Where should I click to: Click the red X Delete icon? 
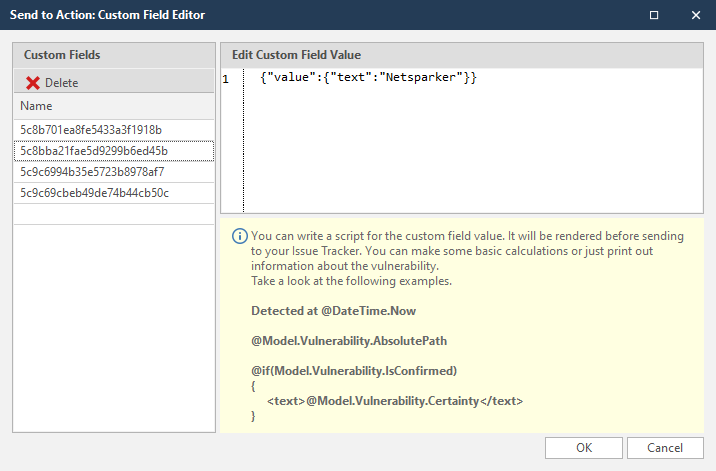(33, 83)
